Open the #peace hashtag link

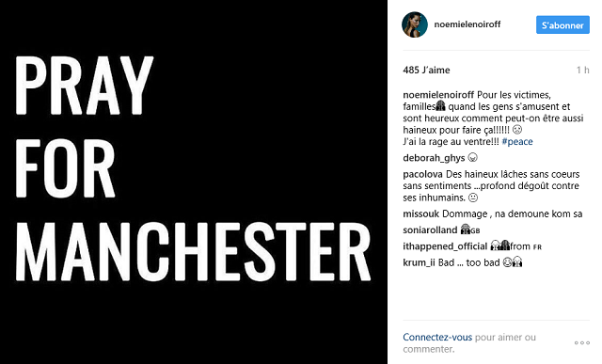[x=517, y=142]
